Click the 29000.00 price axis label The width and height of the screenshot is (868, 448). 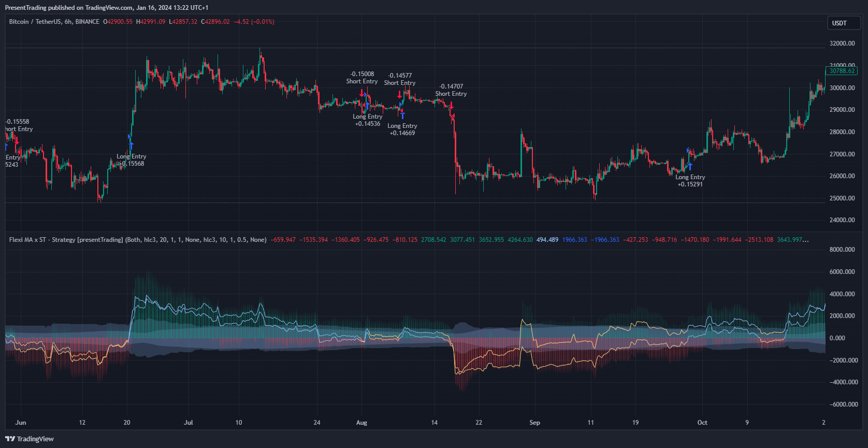point(842,110)
